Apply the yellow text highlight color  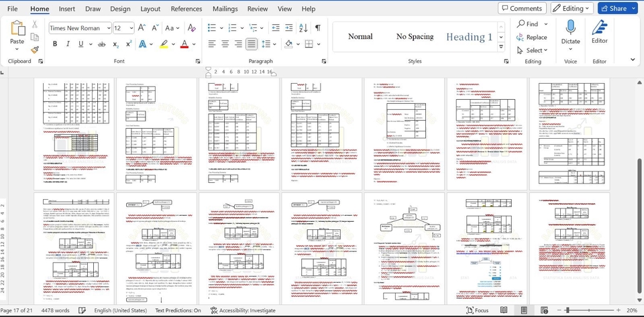(164, 44)
